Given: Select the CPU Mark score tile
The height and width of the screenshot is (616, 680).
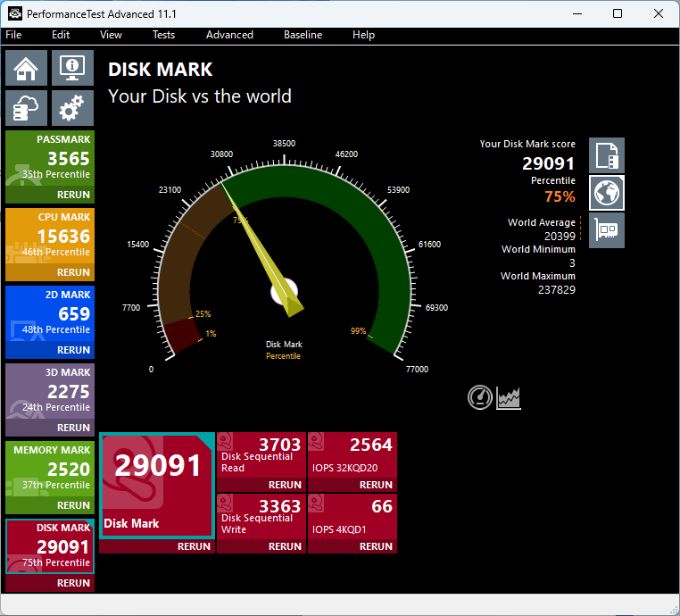Looking at the screenshot, I should coord(49,236).
